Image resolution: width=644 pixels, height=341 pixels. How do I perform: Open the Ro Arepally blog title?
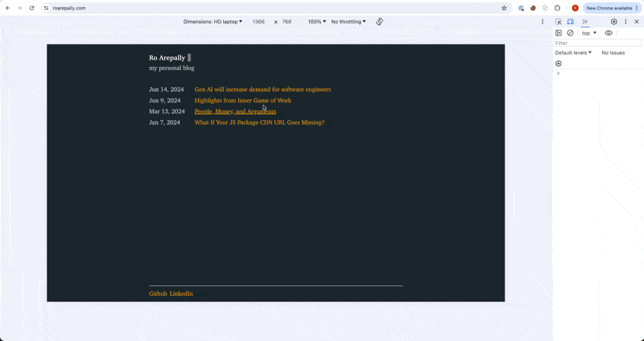tap(167, 57)
